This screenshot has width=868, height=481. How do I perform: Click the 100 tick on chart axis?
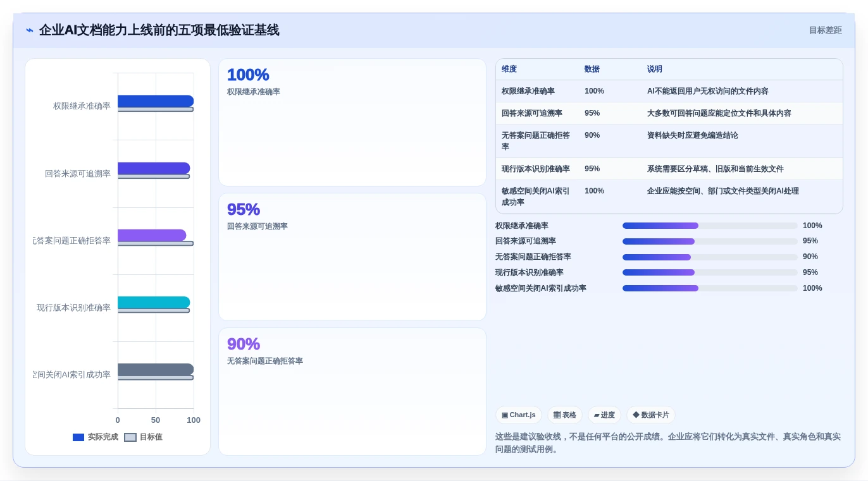[x=194, y=420]
